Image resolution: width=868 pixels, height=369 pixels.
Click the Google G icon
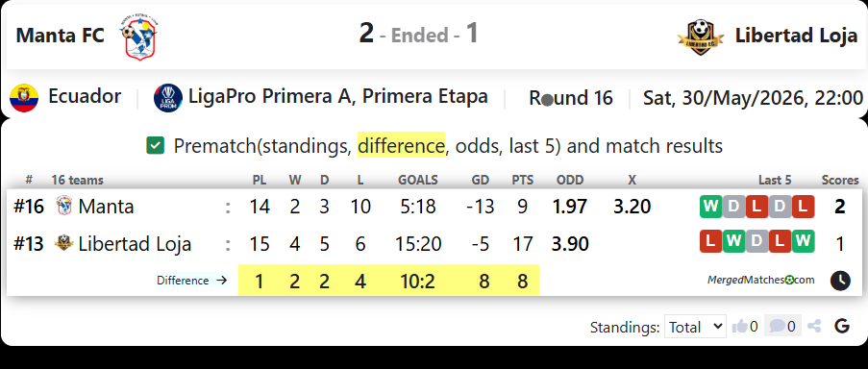click(x=842, y=327)
